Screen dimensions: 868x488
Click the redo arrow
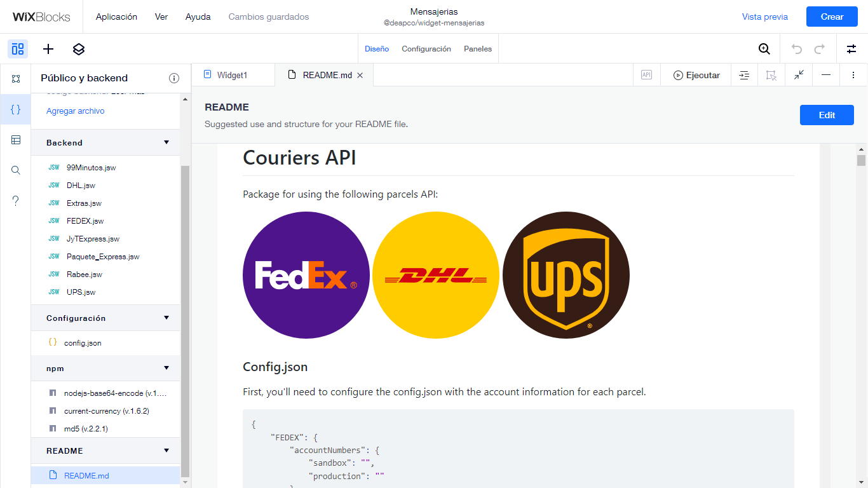(820, 49)
